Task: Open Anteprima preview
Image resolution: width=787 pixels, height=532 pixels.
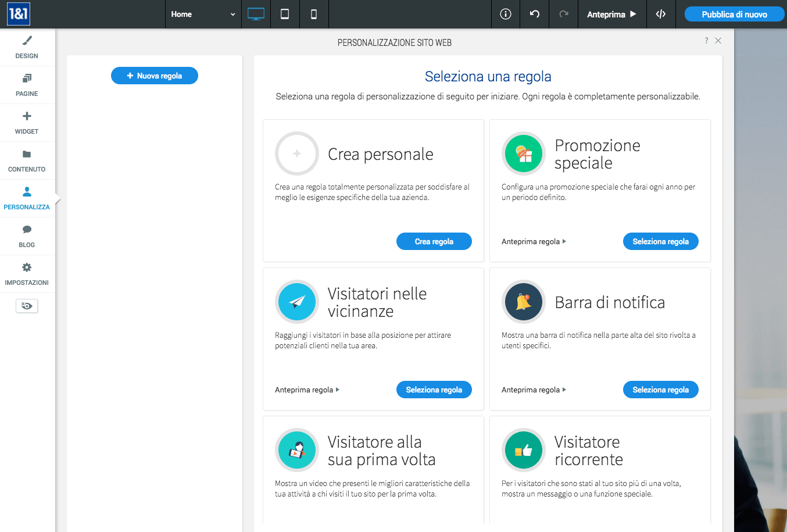Action: (612, 14)
